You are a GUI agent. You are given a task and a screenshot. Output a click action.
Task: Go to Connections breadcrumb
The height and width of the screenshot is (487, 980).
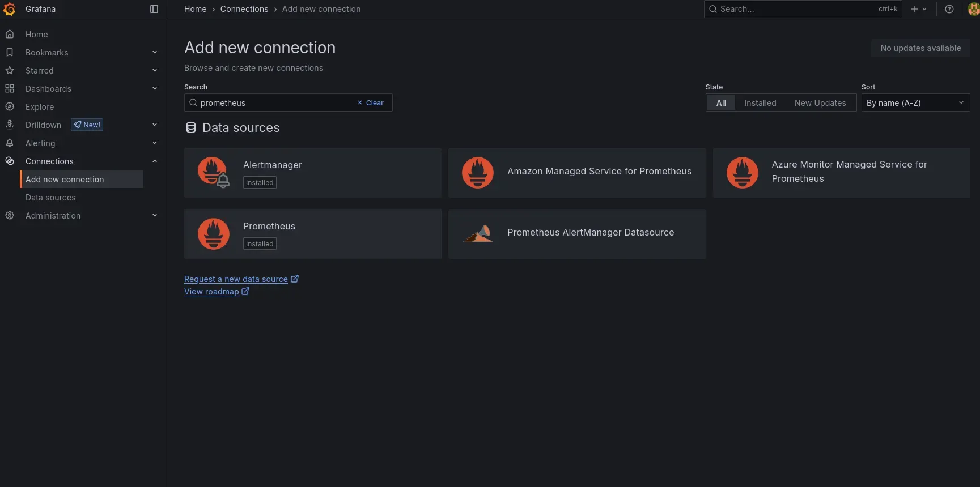point(244,9)
